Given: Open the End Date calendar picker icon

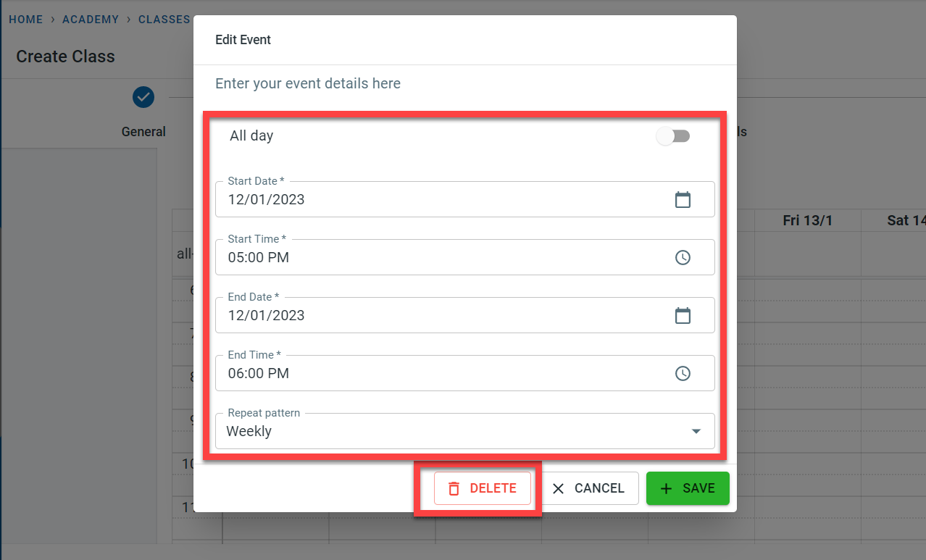Looking at the screenshot, I should (x=683, y=315).
